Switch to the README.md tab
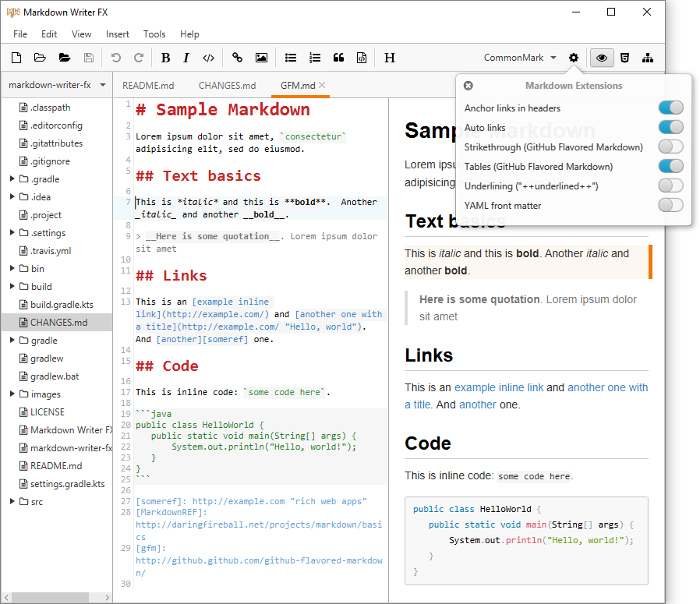 148,85
